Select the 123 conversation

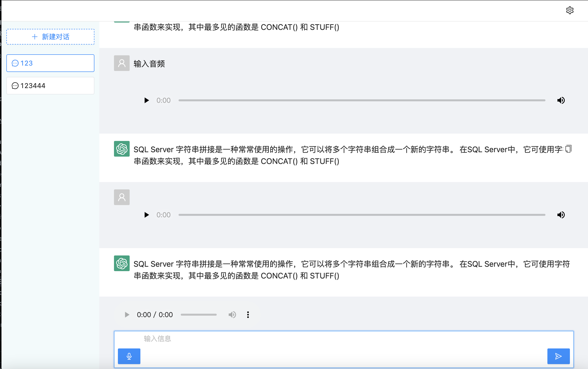click(x=50, y=63)
